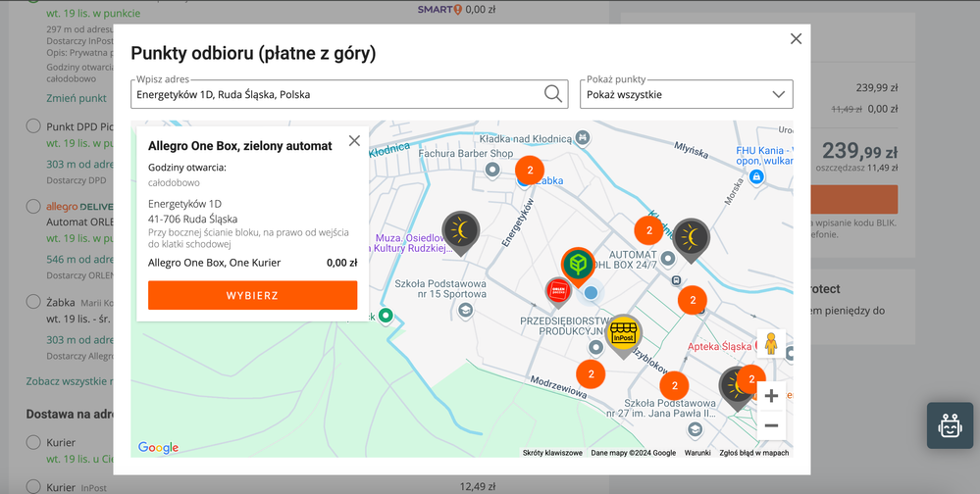Select the green Allegro One Box map pin
This screenshot has width=980, height=494.
point(578,267)
